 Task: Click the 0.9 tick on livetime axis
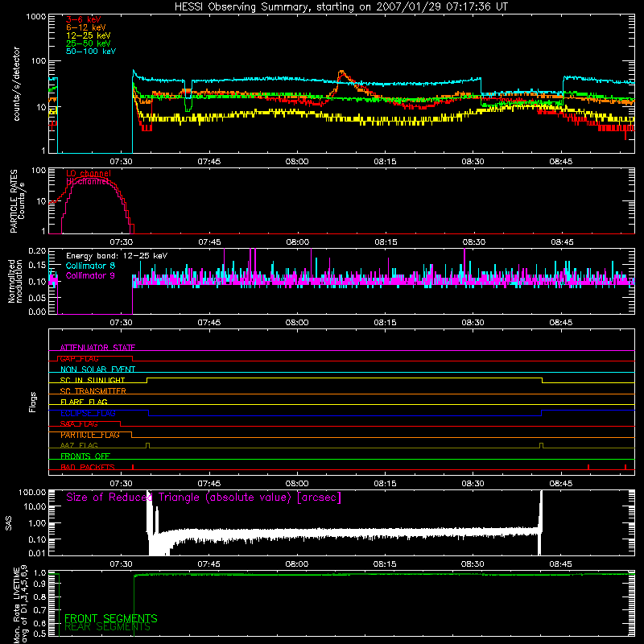(39, 584)
